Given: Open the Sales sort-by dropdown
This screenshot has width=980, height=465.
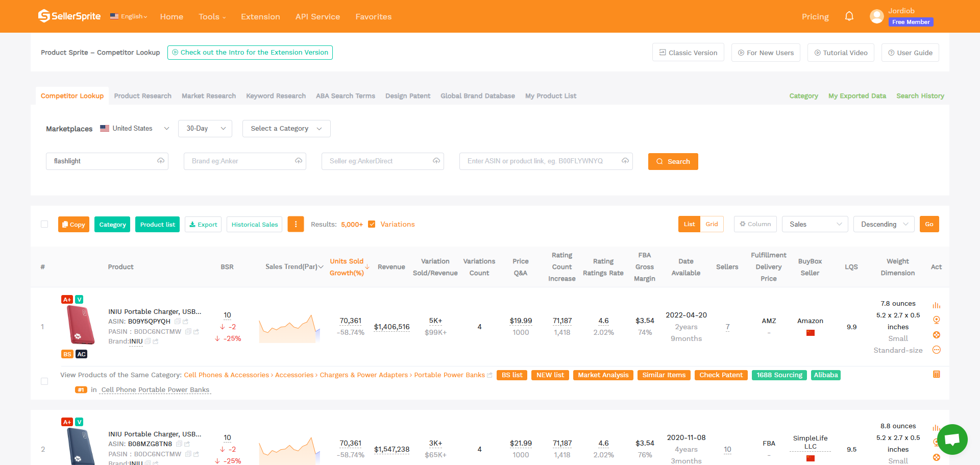Looking at the screenshot, I should tap(815, 224).
